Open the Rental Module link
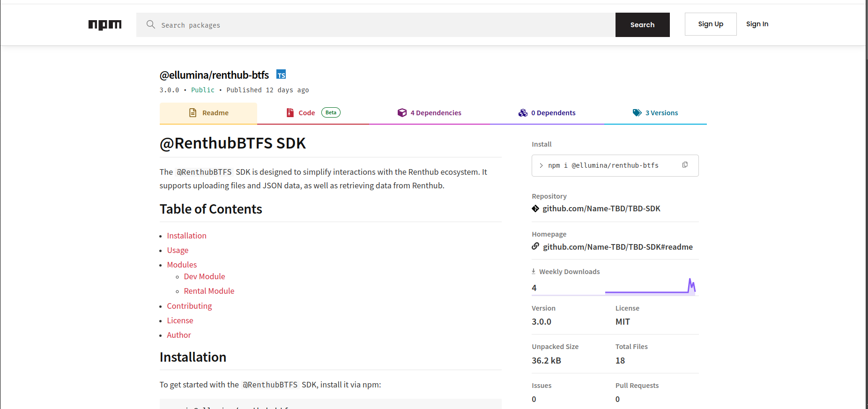 pos(209,291)
